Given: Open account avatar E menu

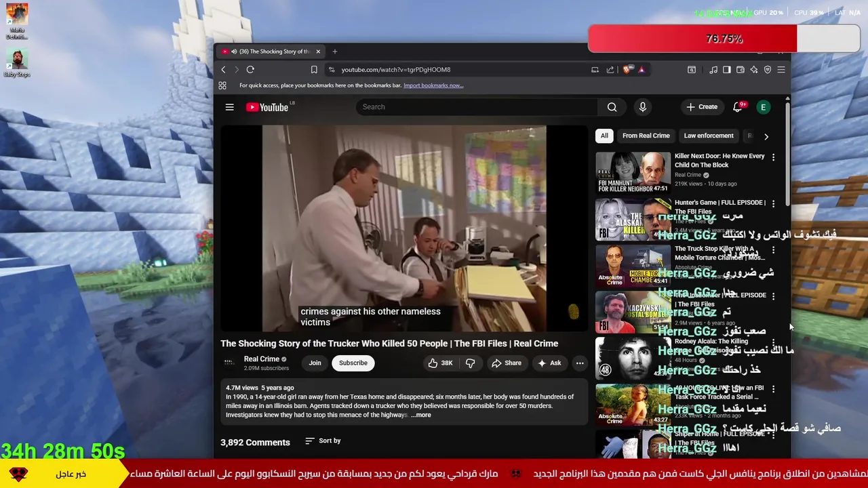Looking at the screenshot, I should (x=764, y=107).
